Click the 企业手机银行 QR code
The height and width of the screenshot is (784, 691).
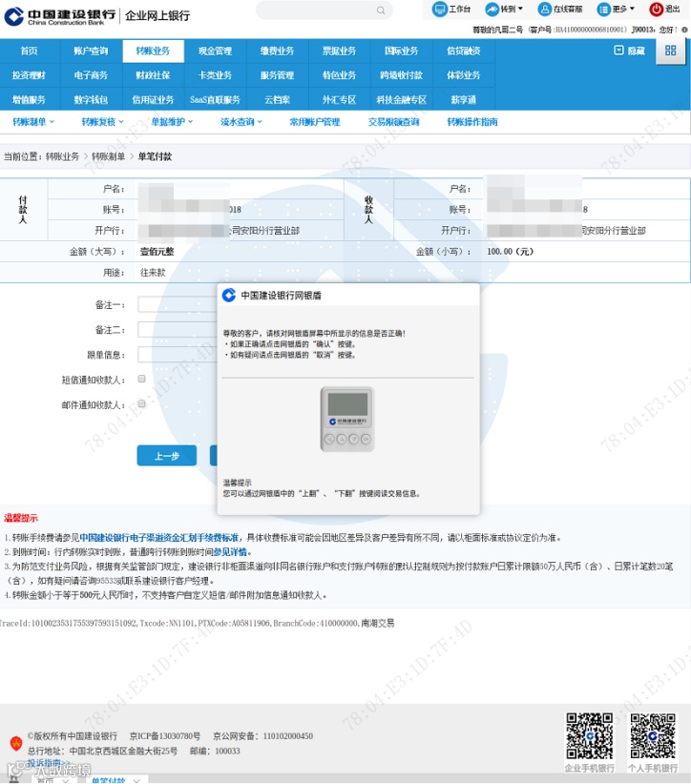590,736
